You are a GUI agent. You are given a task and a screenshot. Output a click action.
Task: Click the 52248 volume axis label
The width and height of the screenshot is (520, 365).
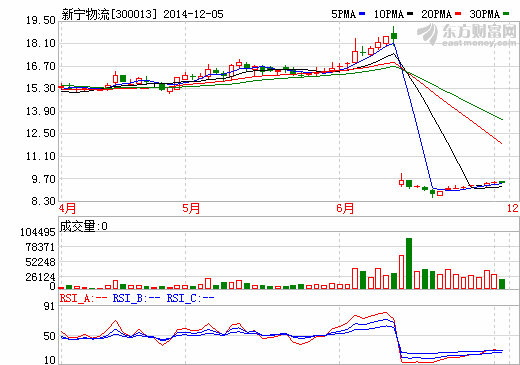40,262
